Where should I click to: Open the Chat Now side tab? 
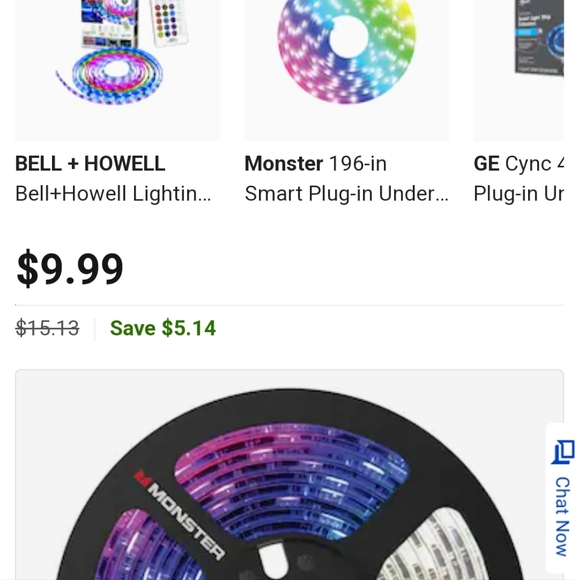(563, 498)
